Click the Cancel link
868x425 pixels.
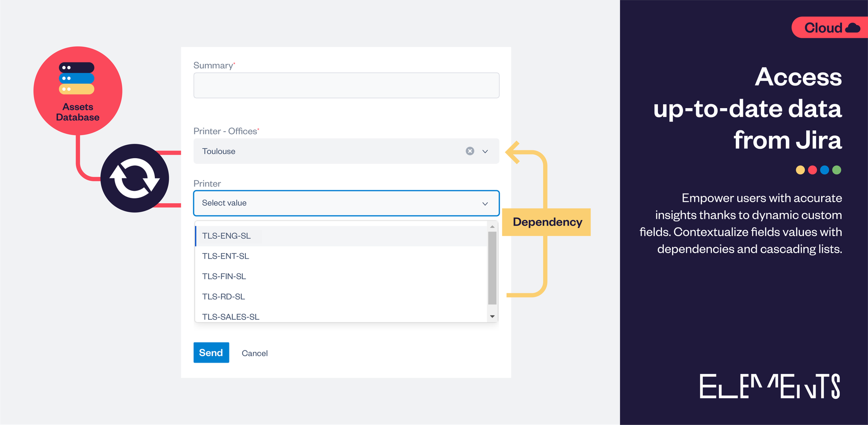click(x=254, y=353)
